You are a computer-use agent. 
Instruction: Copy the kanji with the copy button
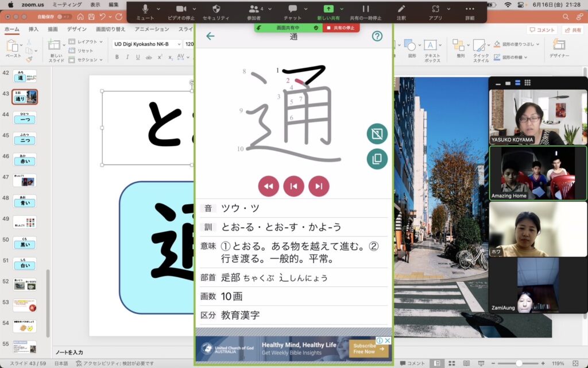[x=377, y=159]
